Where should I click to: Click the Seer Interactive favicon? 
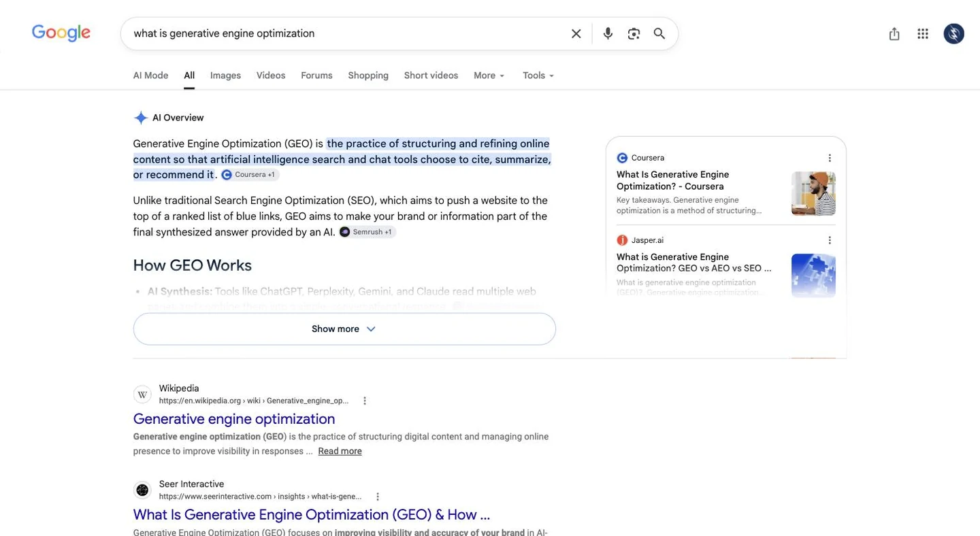coord(142,490)
